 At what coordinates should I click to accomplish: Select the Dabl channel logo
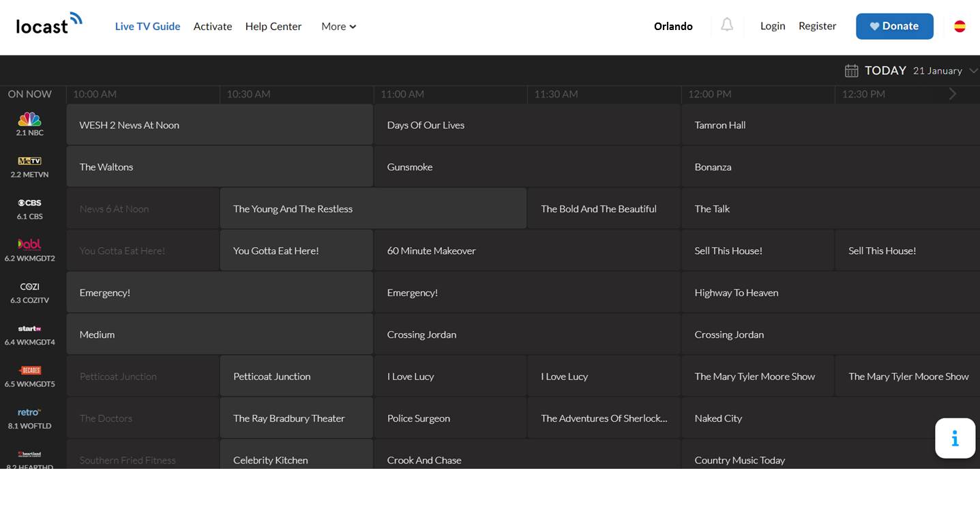pyautogui.click(x=29, y=244)
